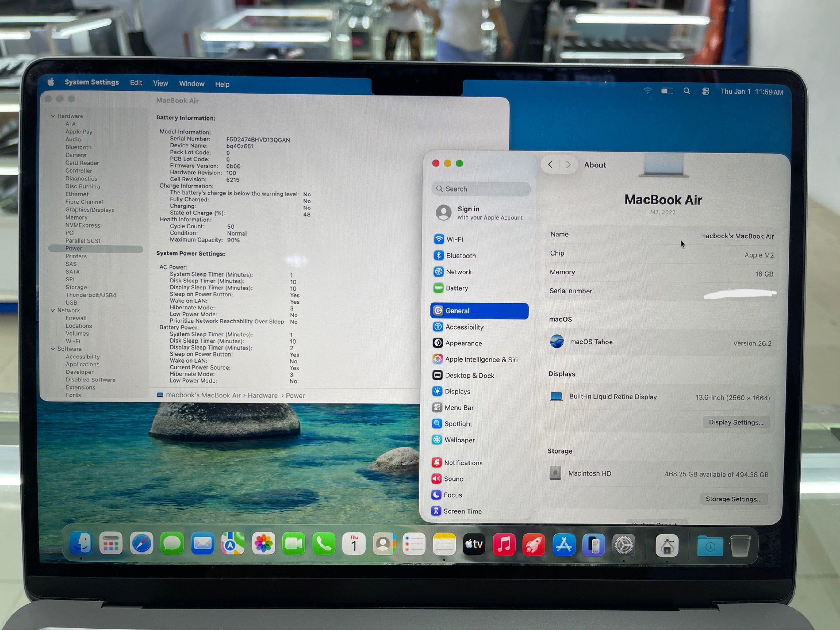Click Sign in with your Apple Account
Viewport: 840px width, 630px height.
(x=479, y=213)
